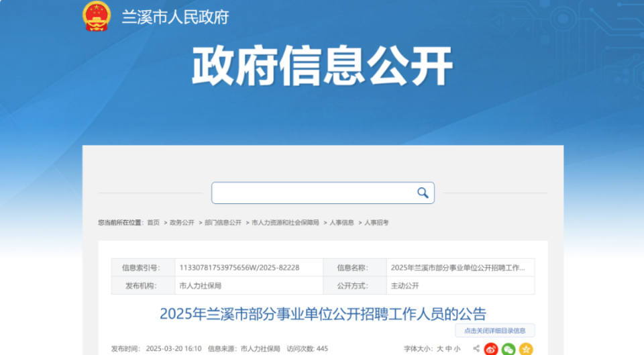Set font size to 中
The width and height of the screenshot is (644, 355).
click(x=449, y=349)
